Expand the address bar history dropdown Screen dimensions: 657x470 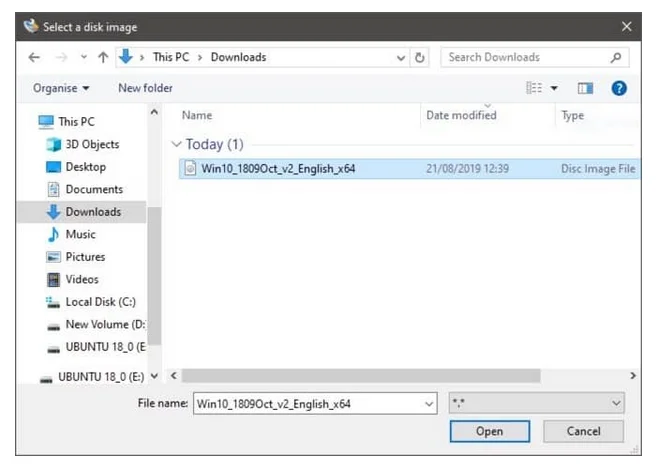[x=401, y=57]
